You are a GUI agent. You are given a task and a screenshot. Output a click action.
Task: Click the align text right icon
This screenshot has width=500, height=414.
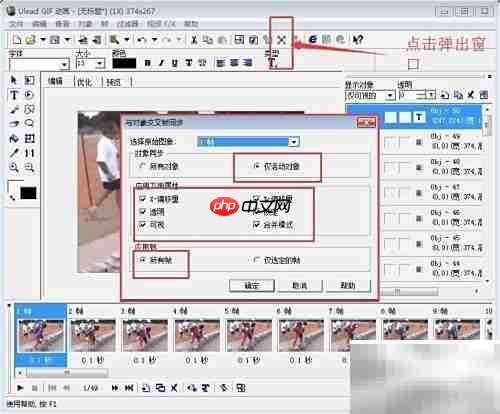pyautogui.click(x=247, y=63)
